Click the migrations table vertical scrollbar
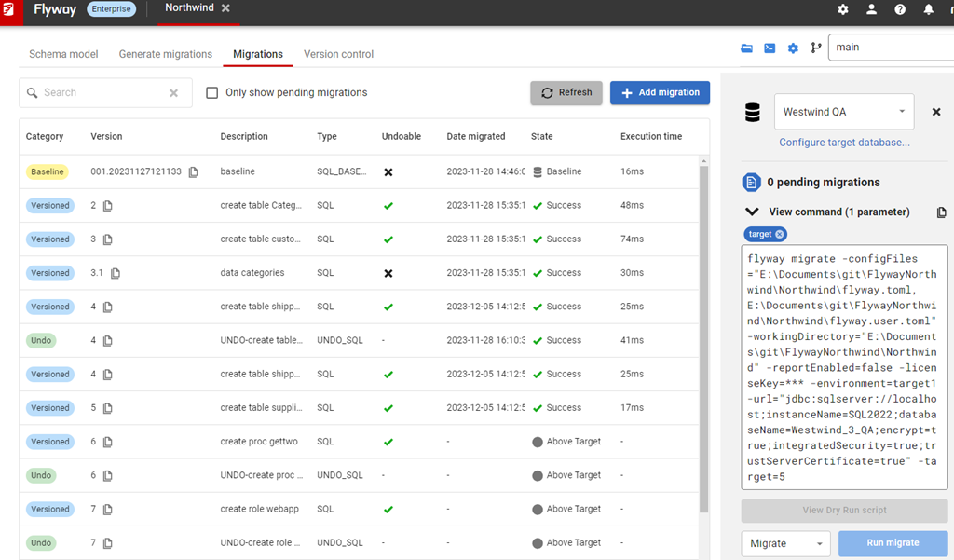Image resolution: width=954 pixels, height=560 pixels. [x=703, y=335]
